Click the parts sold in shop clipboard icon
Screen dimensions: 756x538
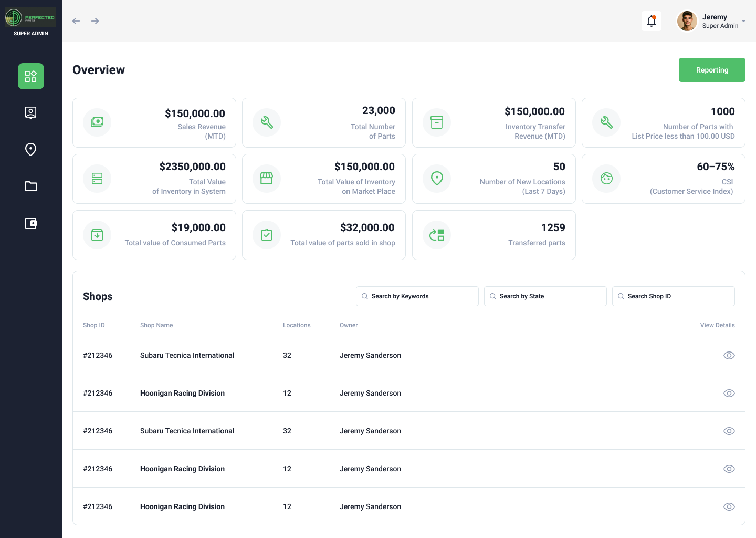(267, 235)
